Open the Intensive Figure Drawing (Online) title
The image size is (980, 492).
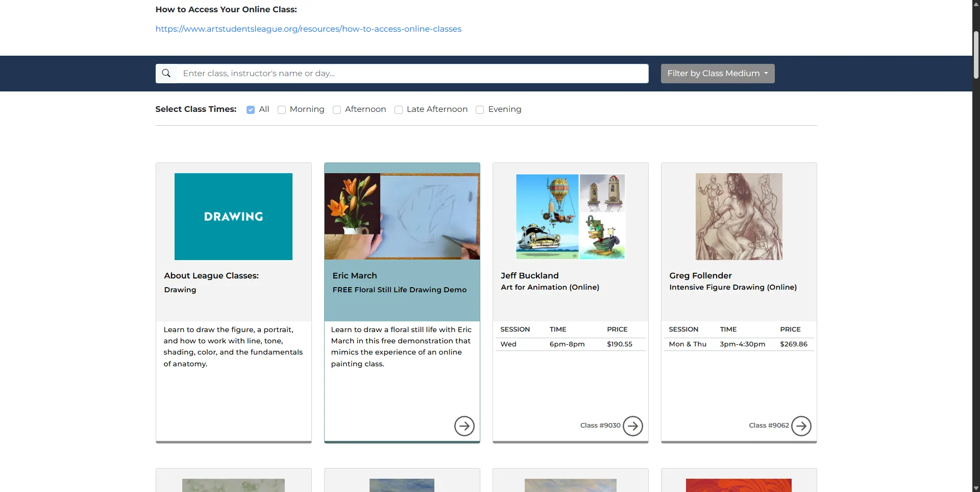(732, 288)
